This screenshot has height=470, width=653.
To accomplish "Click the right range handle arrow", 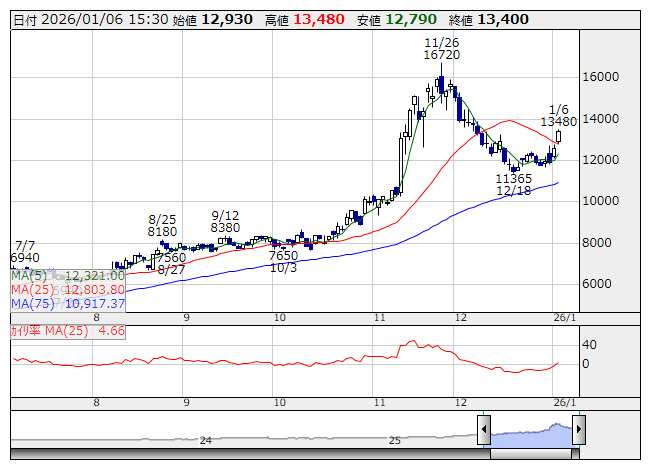I will [x=579, y=429].
